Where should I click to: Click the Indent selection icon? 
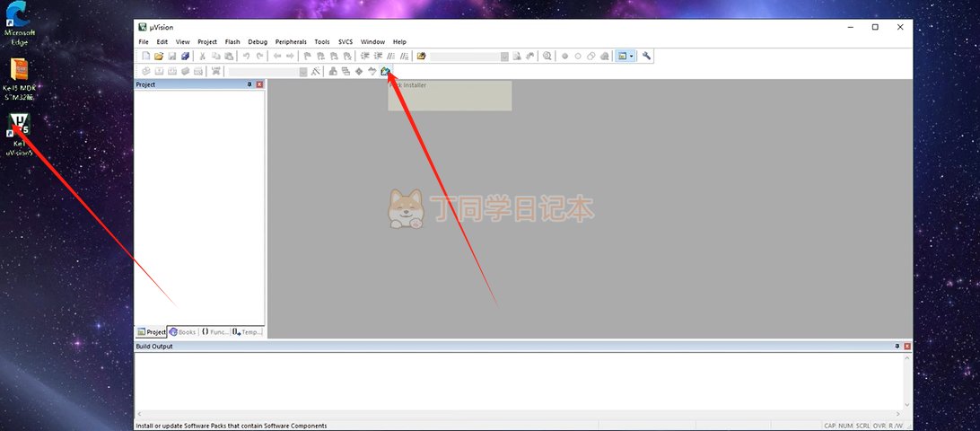point(365,56)
